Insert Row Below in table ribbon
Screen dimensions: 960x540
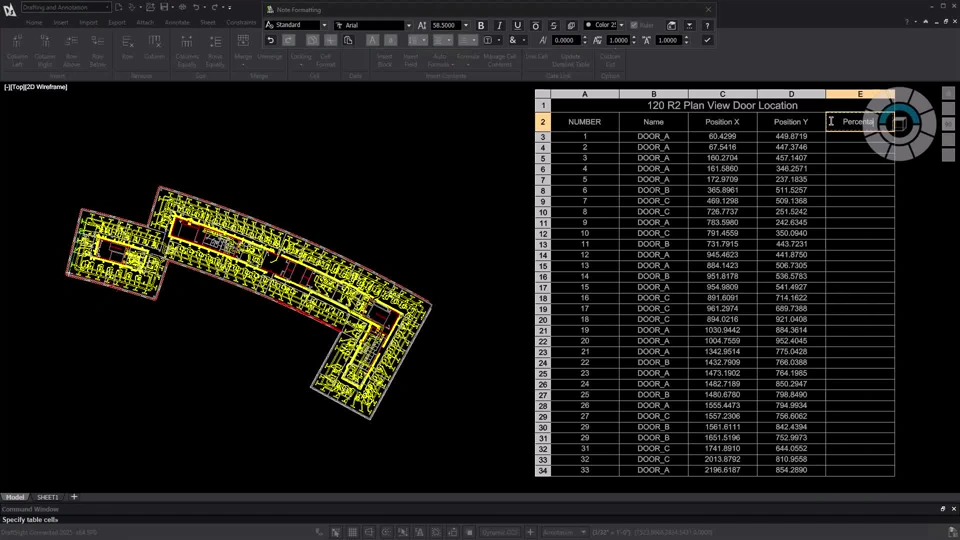coord(98,50)
